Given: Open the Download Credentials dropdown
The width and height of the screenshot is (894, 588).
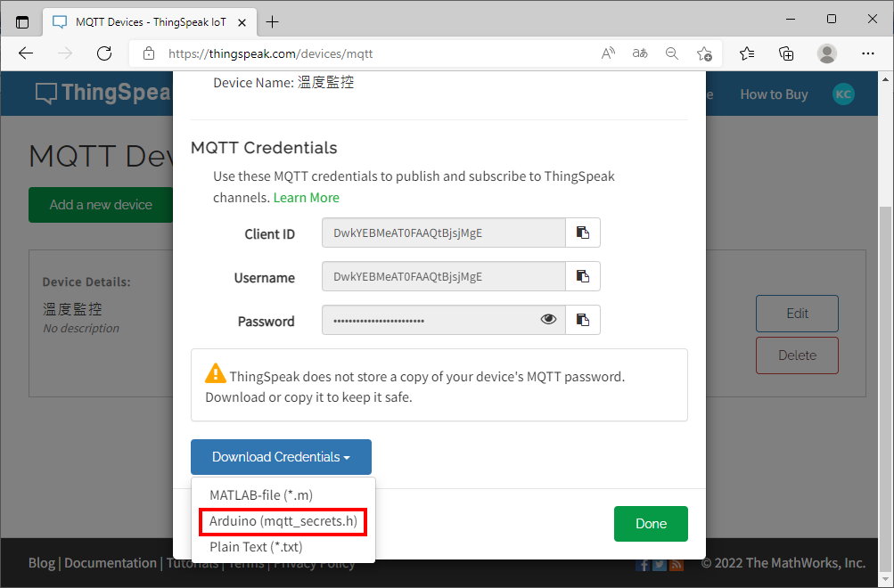Looking at the screenshot, I should 281,457.
